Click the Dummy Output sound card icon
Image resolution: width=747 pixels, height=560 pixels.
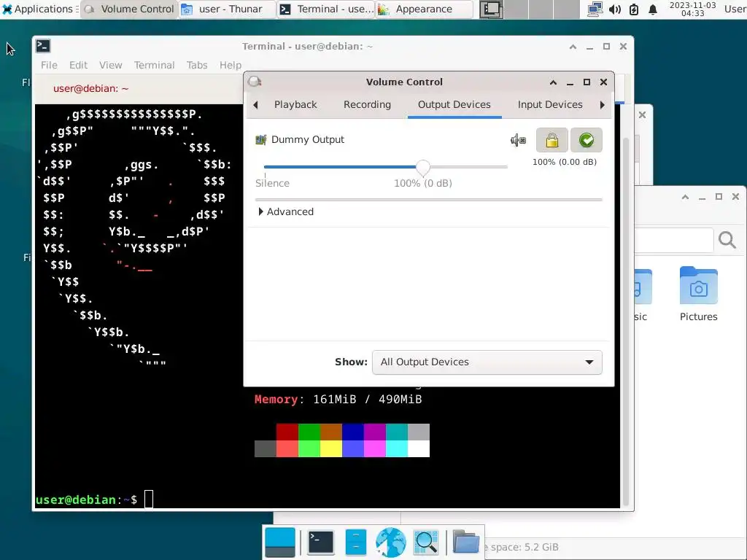click(261, 139)
